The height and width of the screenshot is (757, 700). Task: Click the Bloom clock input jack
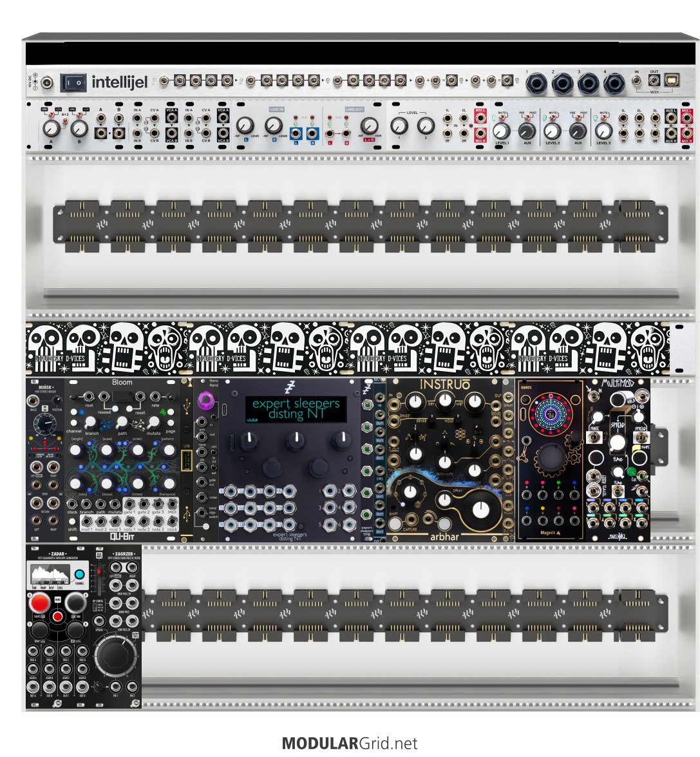pos(72,504)
